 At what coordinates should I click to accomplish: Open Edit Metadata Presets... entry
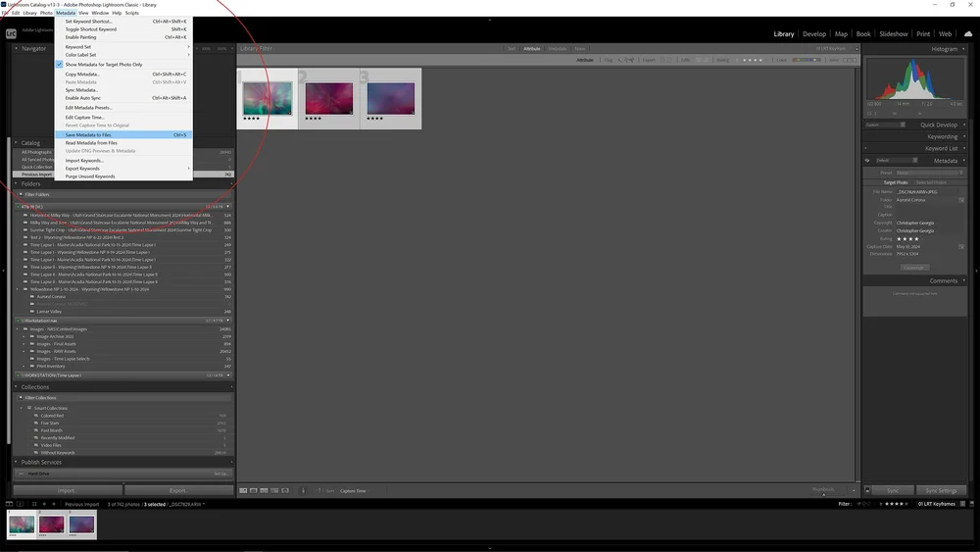click(123, 108)
